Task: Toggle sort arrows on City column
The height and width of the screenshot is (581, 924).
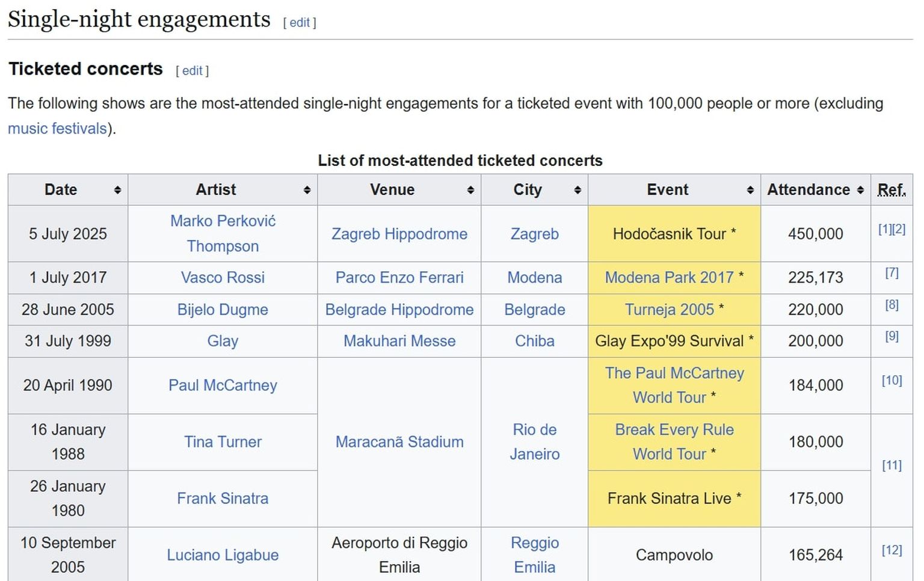Action: coord(577,190)
